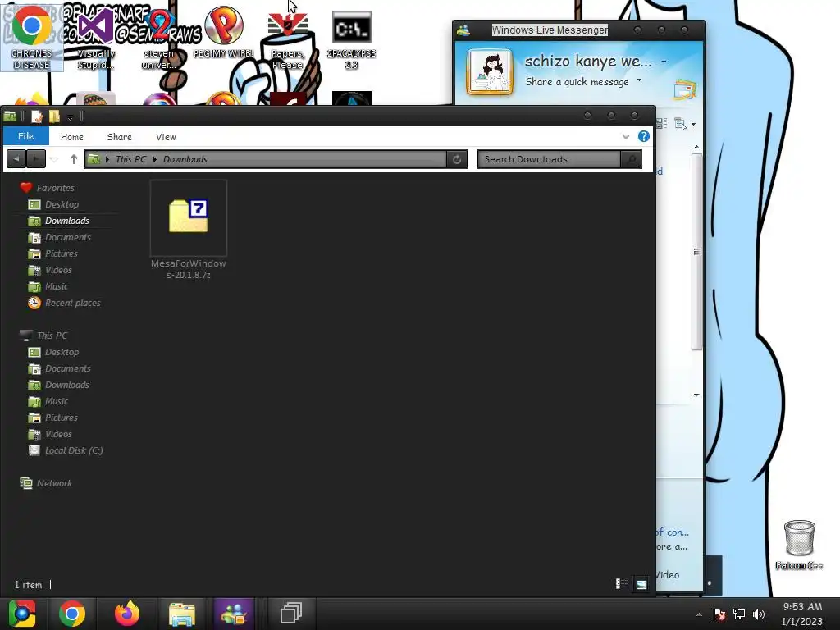The height and width of the screenshot is (630, 840).
Task: Open the MesaForWindows-20.1.8.7z archive file
Action: pyautogui.click(x=189, y=230)
